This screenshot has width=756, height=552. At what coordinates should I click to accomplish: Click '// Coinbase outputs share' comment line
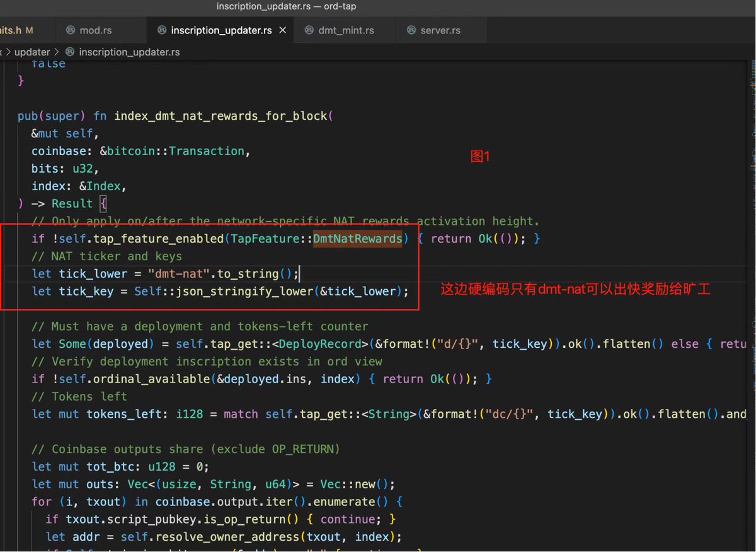(186, 449)
